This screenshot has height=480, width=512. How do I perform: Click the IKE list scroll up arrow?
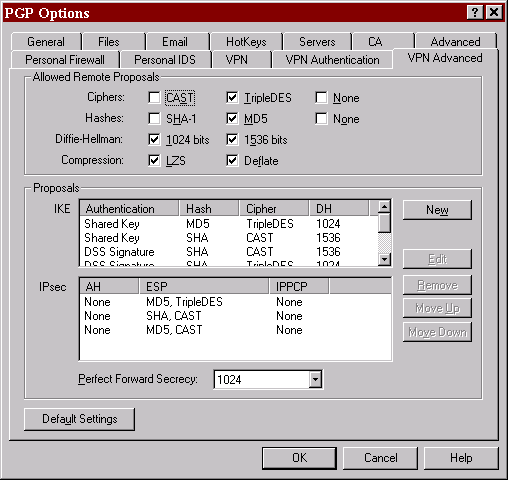point(384,207)
